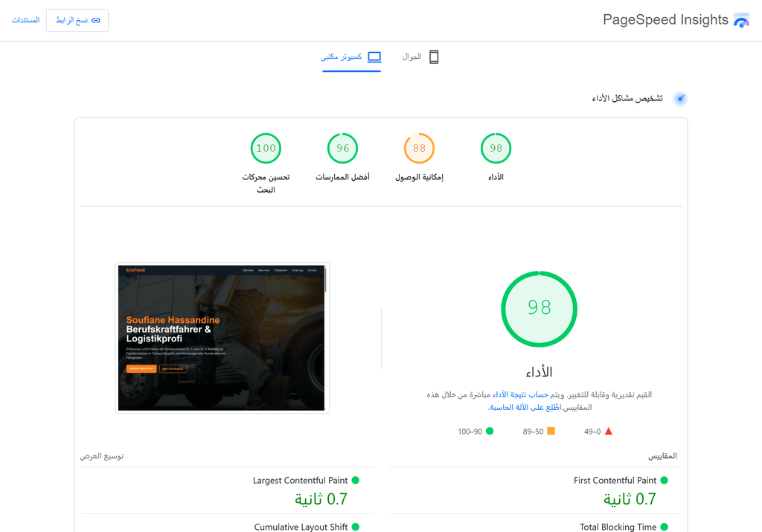Open the حساب نتيجة الأداء link
Screen dimensions: 762x532
click(x=520, y=394)
